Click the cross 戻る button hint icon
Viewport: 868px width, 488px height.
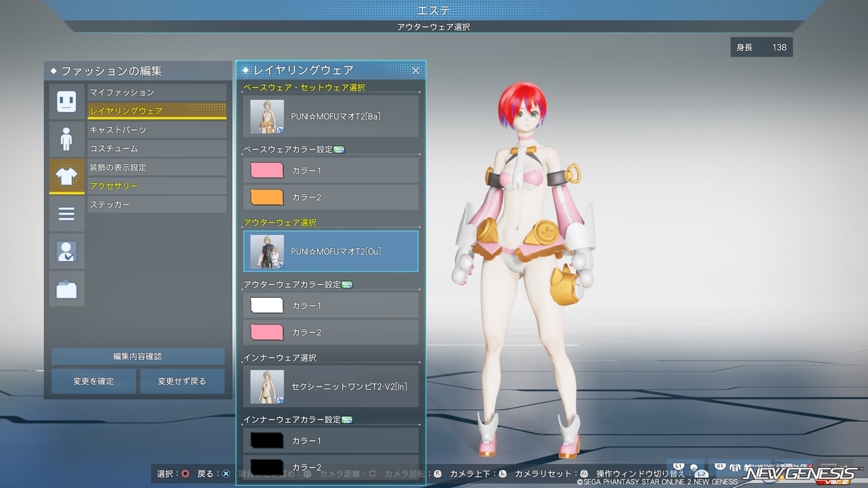point(226,474)
